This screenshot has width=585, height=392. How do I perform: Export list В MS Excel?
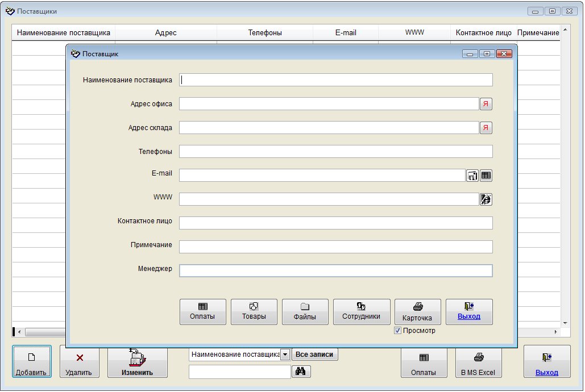[478, 362]
